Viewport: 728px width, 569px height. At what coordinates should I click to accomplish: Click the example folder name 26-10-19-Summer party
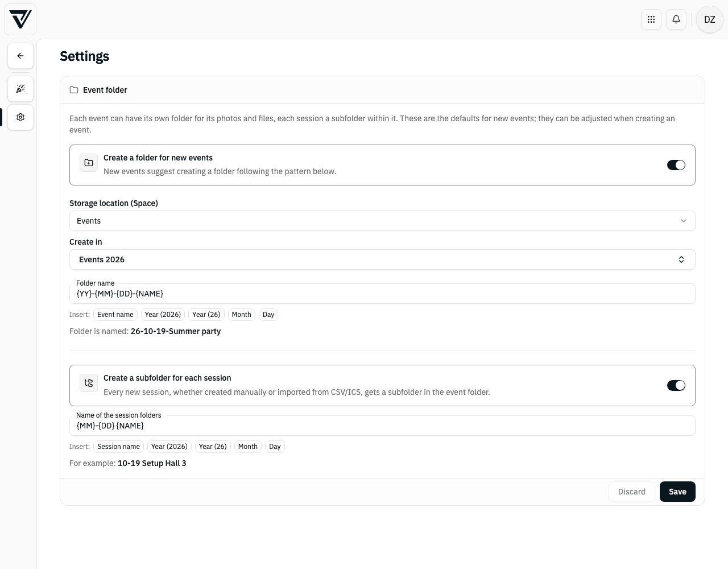pos(176,331)
